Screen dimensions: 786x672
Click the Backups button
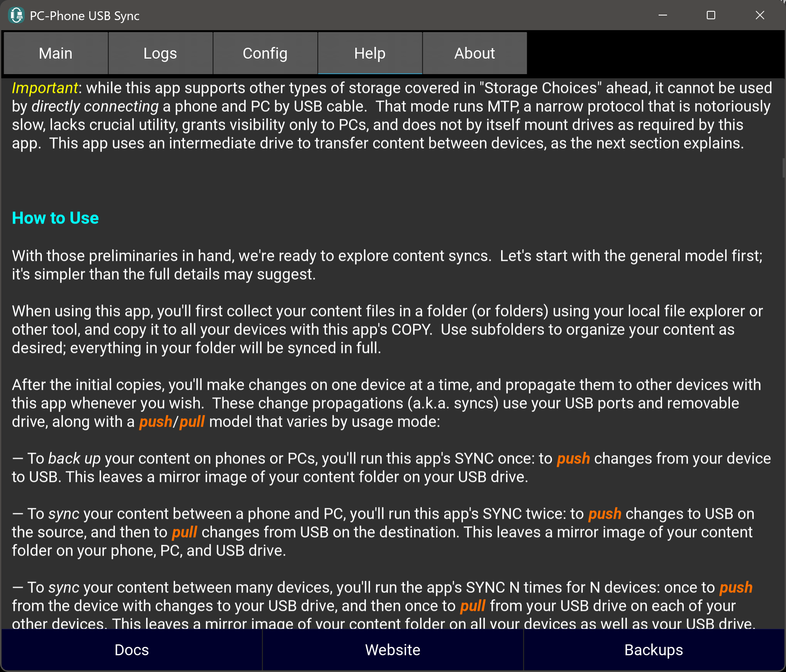point(654,650)
